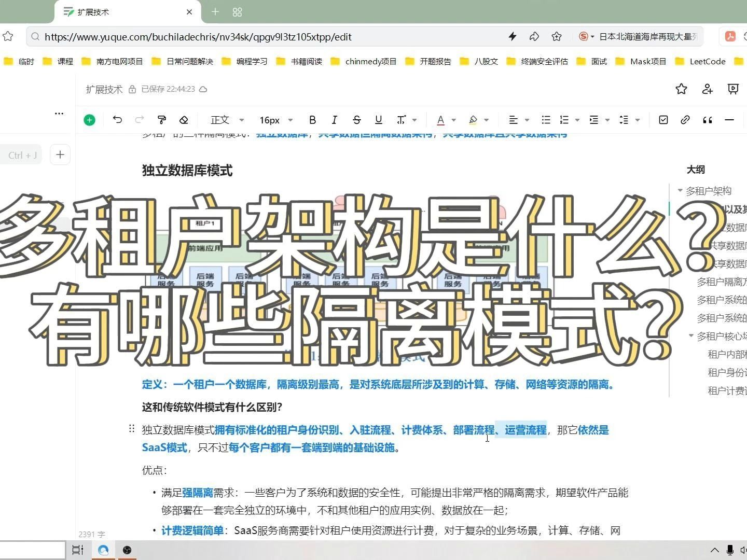Open the 八股文 bookmark folder
Viewport: 747px width, 560px height.
point(479,61)
